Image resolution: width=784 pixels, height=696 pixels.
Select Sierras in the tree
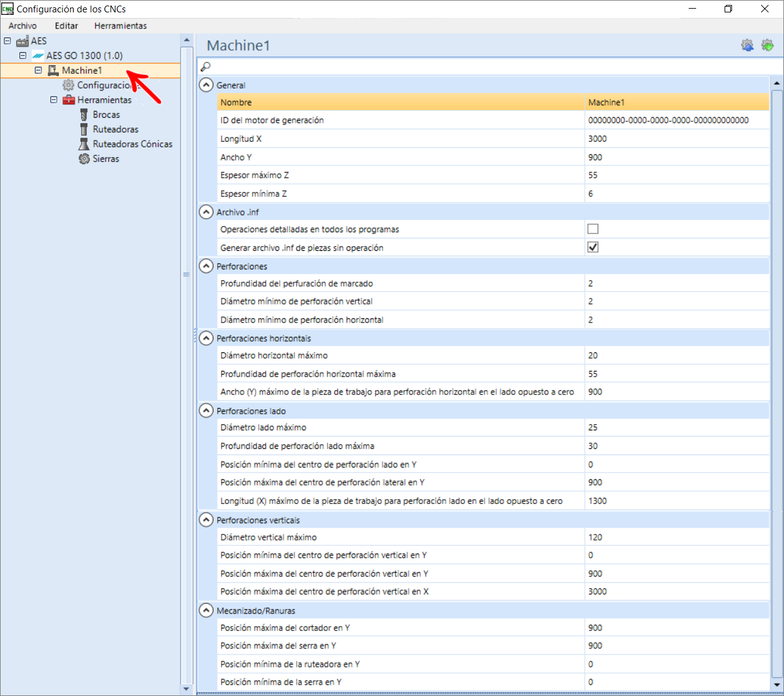pos(106,159)
